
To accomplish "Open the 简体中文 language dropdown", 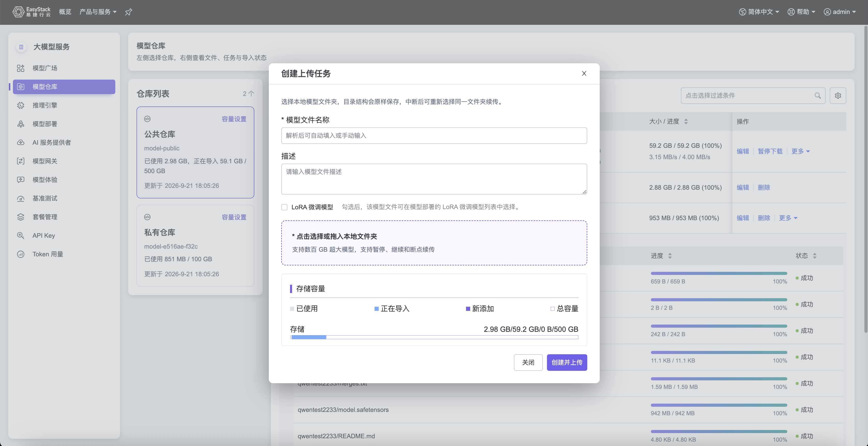I will click(759, 12).
